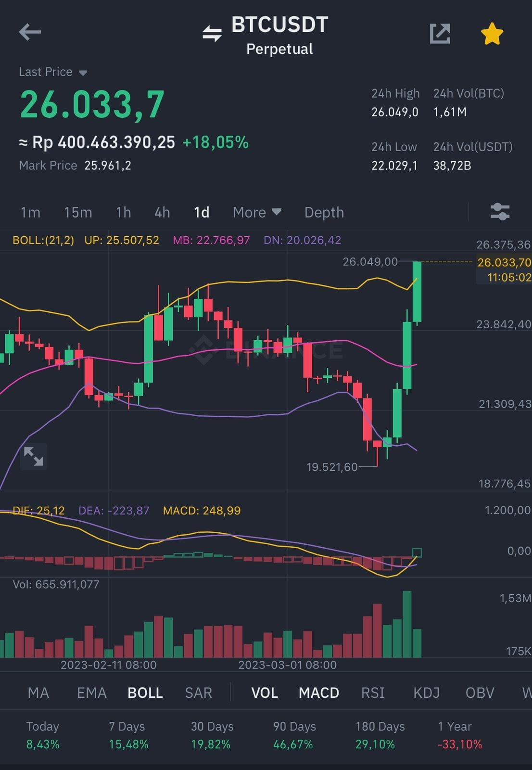Select the 15m interval

(x=78, y=212)
